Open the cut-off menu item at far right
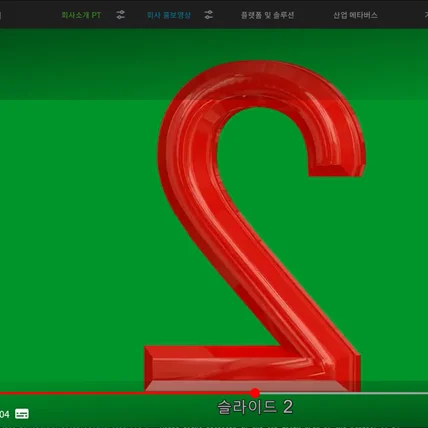The height and width of the screenshot is (428, 428). (x=426, y=15)
